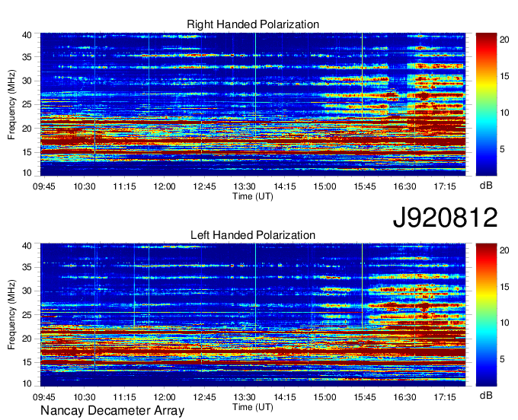Click 11:15 tick on the Left Handed time axis
This screenshot has height=420, width=518.
click(124, 397)
